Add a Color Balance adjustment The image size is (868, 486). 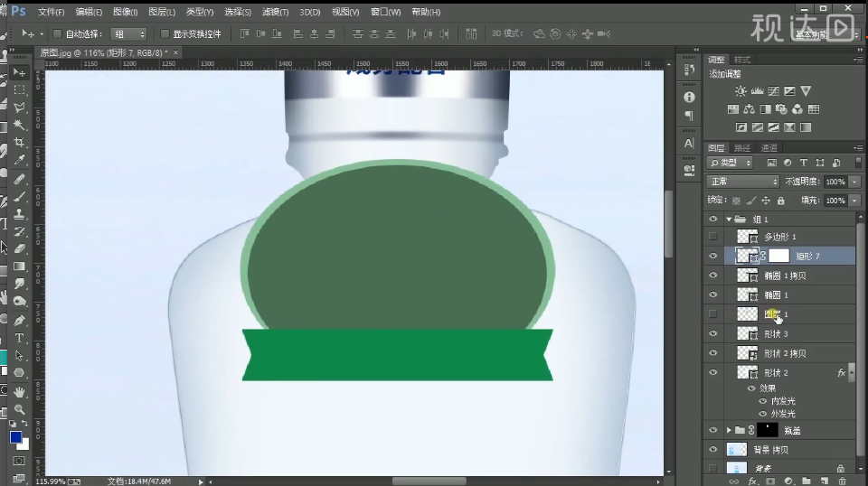(x=749, y=109)
